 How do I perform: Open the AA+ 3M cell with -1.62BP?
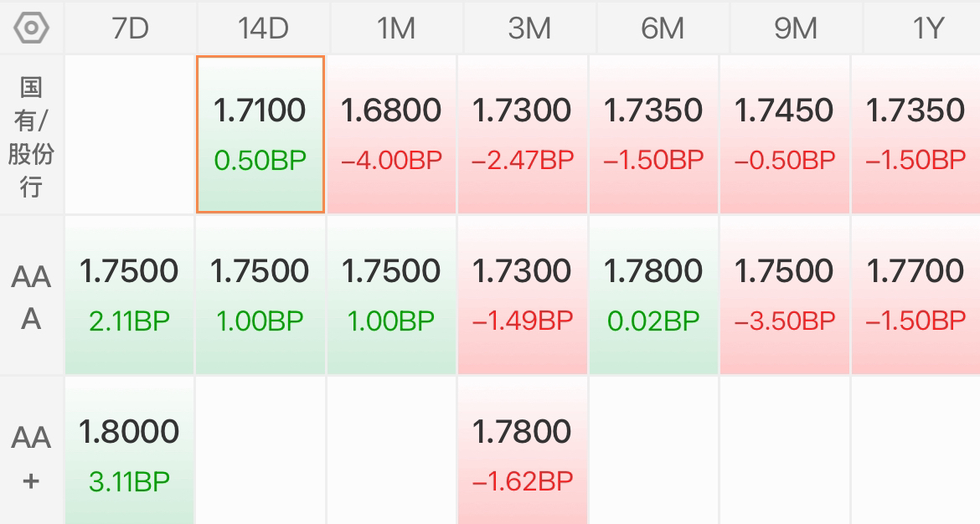coord(523,450)
